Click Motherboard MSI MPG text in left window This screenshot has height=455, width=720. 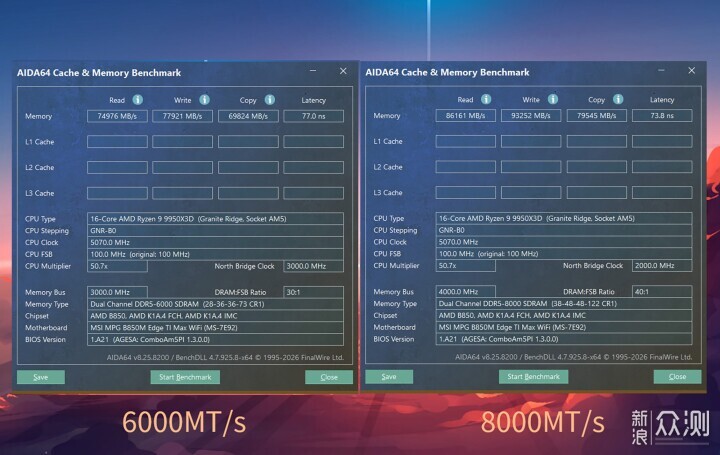tap(215, 328)
